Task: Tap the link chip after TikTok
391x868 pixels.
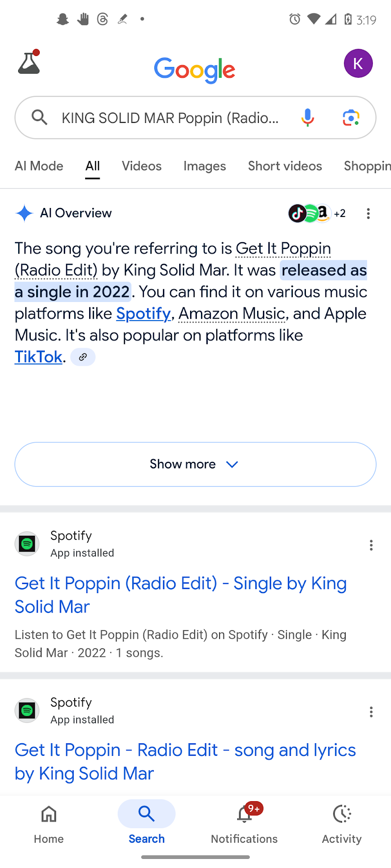Action: pyautogui.click(x=83, y=357)
